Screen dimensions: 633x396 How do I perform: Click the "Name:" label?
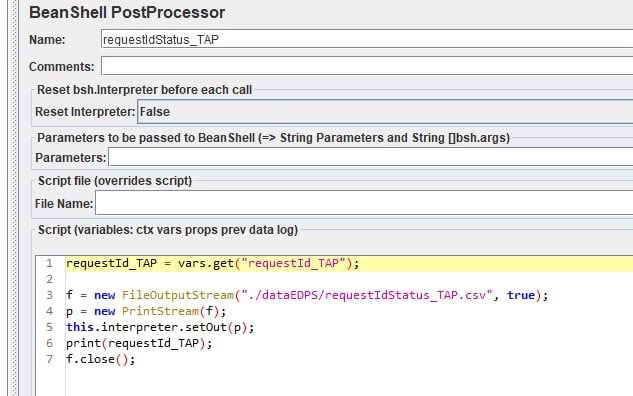tap(47, 40)
